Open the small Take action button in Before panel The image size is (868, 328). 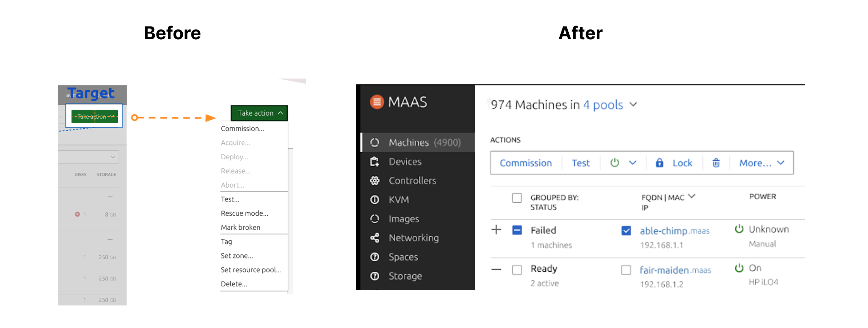[95, 116]
